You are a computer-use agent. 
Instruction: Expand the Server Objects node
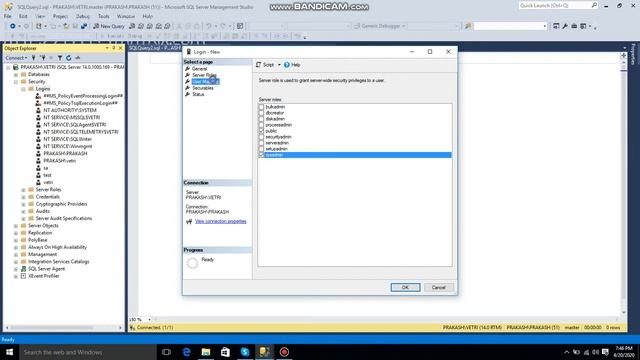click(x=16, y=226)
